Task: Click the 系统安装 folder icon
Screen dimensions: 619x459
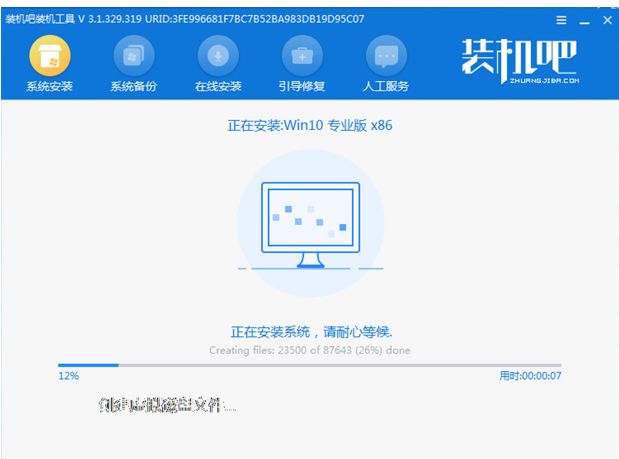Action: pyautogui.click(x=49, y=54)
